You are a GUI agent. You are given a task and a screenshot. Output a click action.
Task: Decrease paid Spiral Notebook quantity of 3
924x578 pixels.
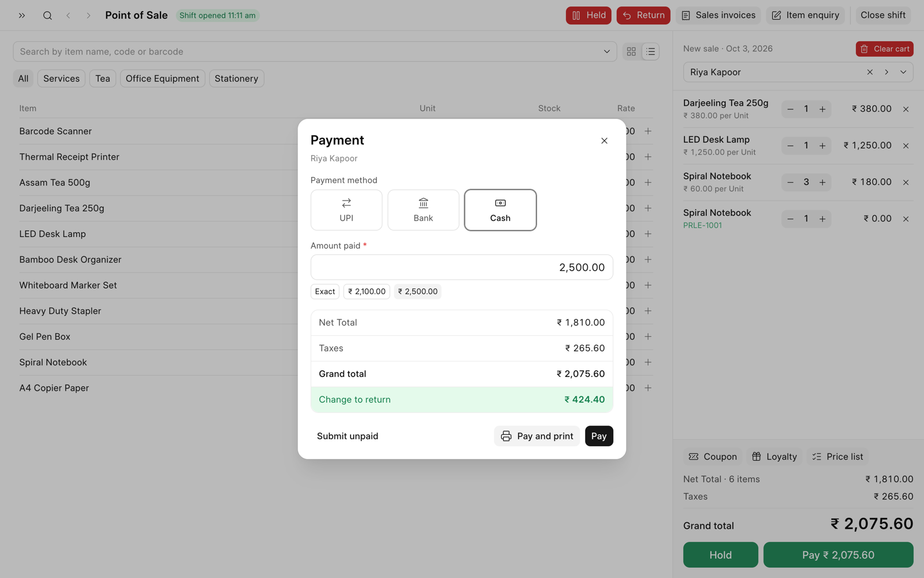790,183
